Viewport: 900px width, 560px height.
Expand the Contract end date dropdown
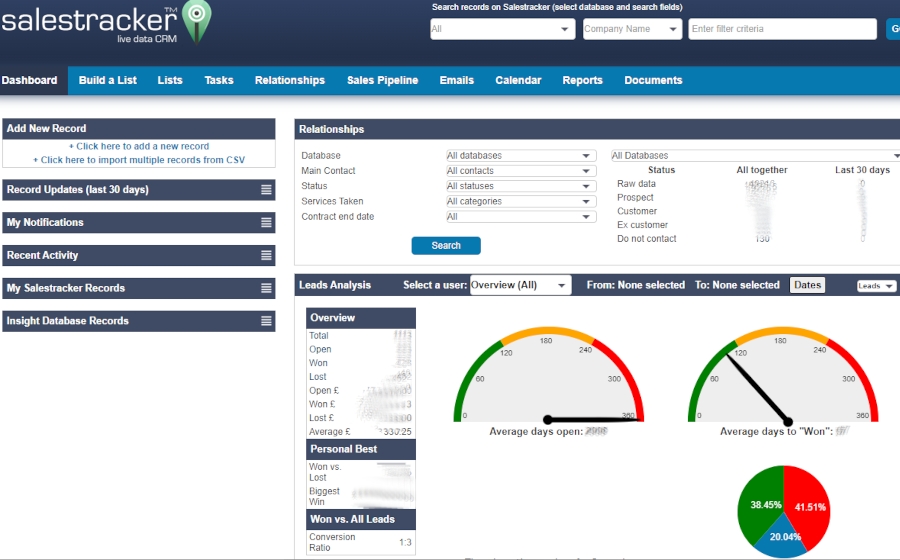tap(521, 217)
